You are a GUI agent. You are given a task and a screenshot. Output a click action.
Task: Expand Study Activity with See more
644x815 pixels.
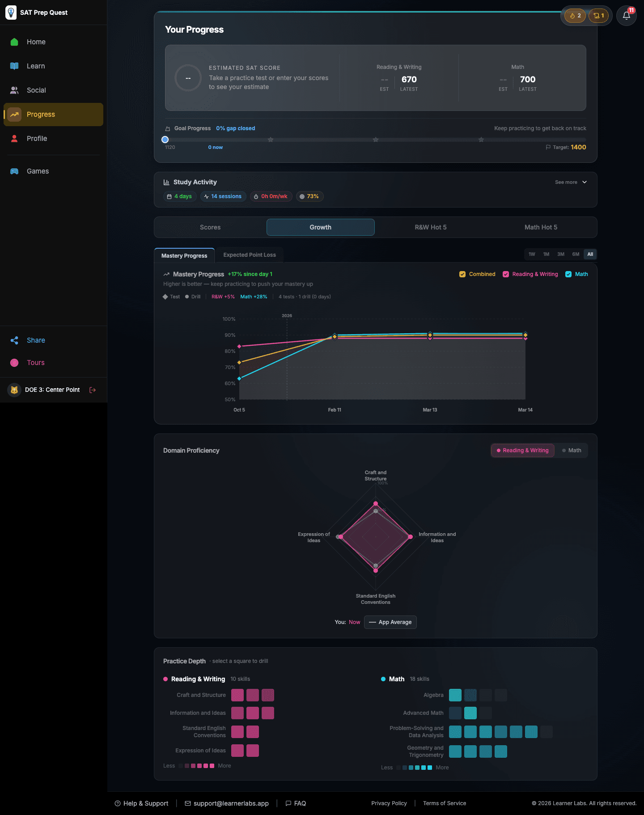[571, 183]
